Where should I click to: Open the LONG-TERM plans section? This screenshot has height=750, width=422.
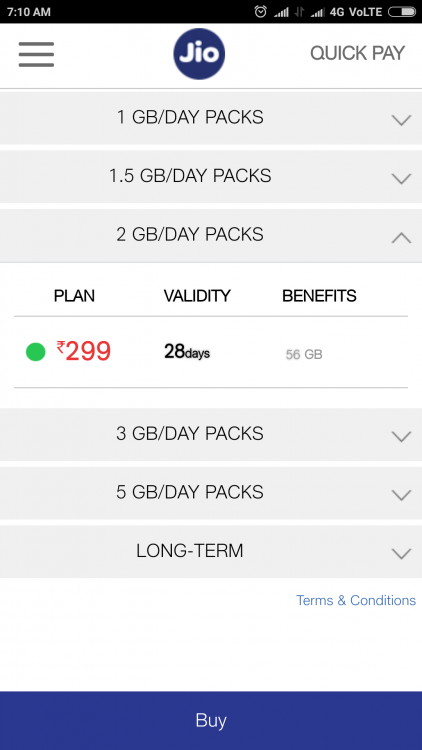(x=211, y=551)
